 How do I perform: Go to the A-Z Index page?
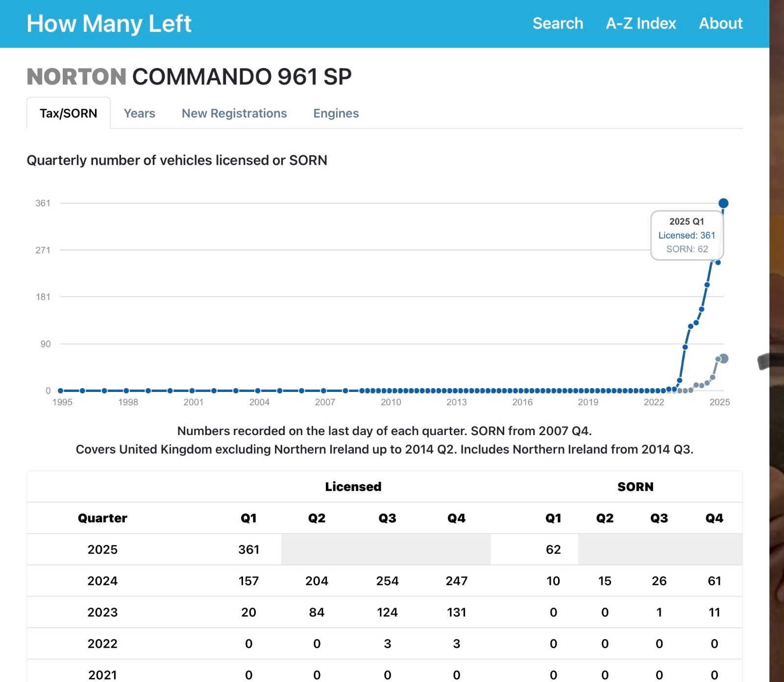pos(640,24)
